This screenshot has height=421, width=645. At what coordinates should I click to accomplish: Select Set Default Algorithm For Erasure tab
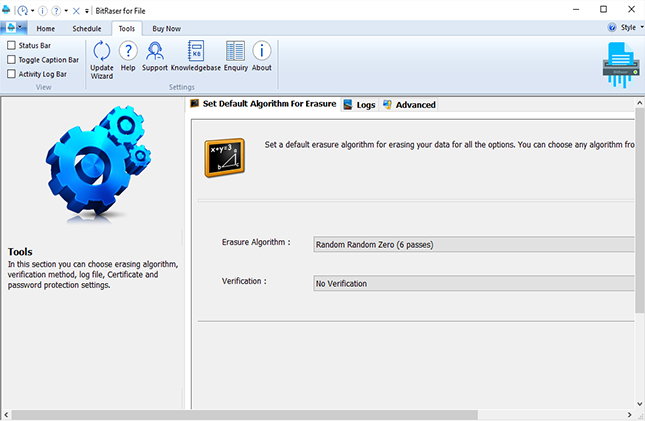(263, 104)
